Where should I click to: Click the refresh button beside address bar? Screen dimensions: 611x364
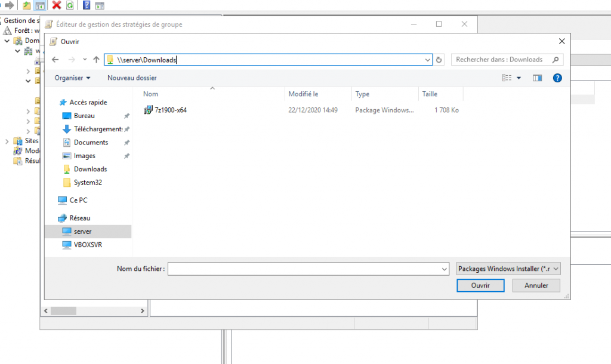[x=440, y=60]
